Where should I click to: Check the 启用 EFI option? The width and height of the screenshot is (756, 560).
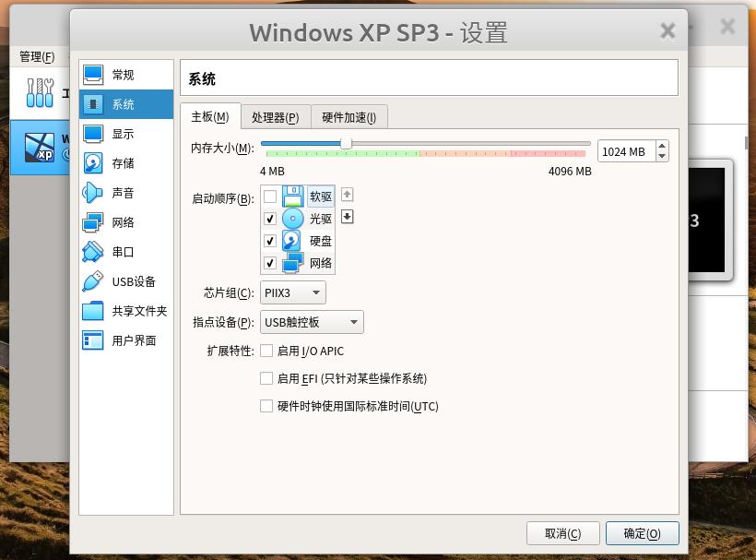click(266, 378)
